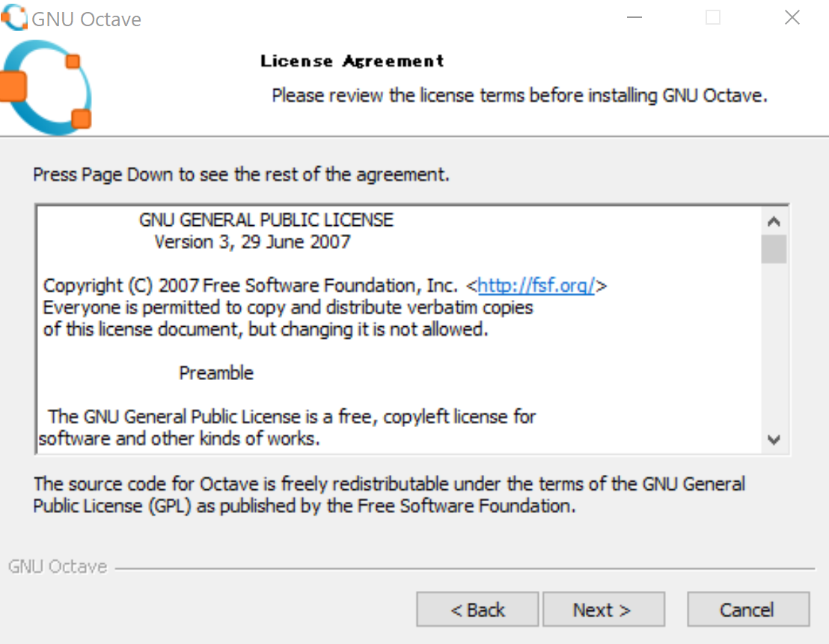Go back with the < Back button
The width and height of the screenshot is (829, 644).
pyautogui.click(x=477, y=610)
